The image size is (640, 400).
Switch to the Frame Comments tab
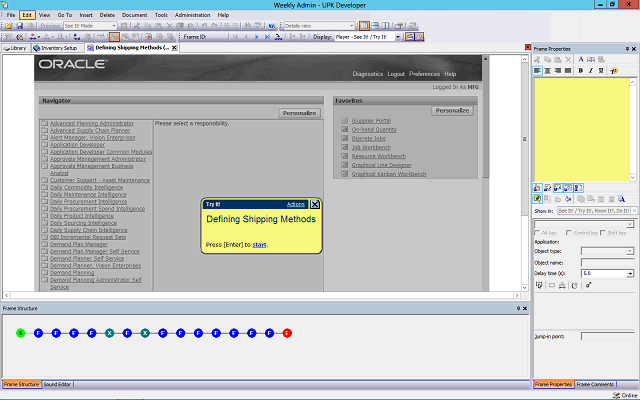[x=595, y=384]
